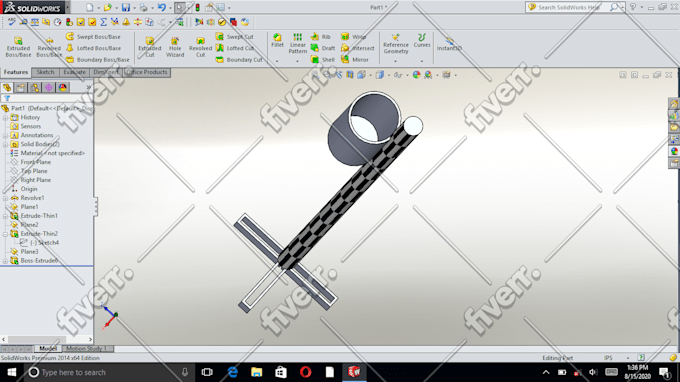
Task: Click the Undo arrow icon
Action: click(162, 7)
